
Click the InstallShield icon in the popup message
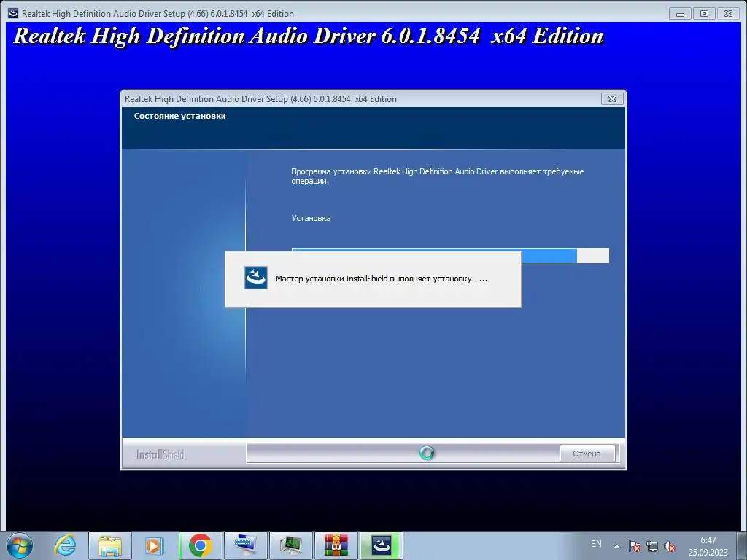click(x=256, y=278)
